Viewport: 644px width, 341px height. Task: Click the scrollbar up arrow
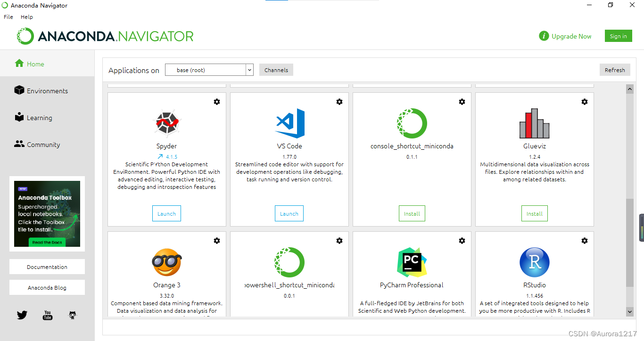(x=630, y=89)
